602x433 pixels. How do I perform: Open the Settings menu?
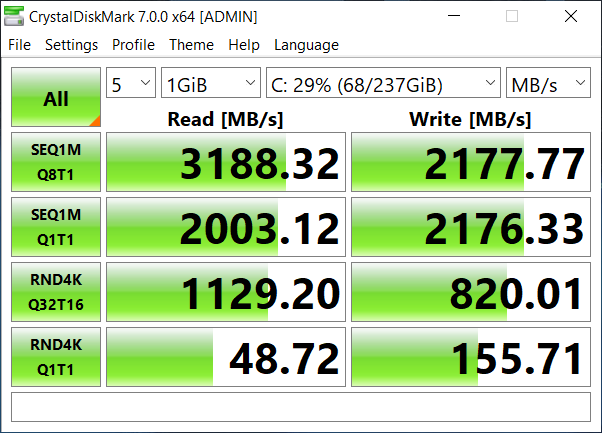tap(71, 45)
